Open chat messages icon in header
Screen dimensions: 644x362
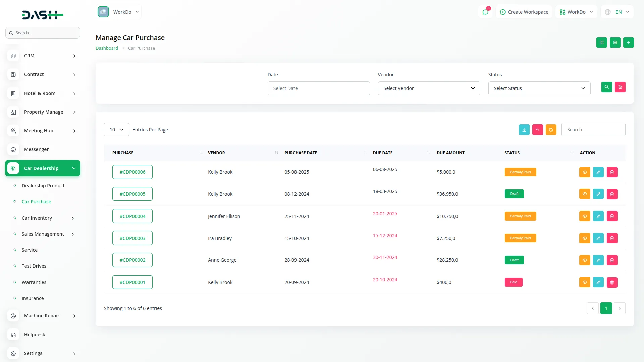485,12
